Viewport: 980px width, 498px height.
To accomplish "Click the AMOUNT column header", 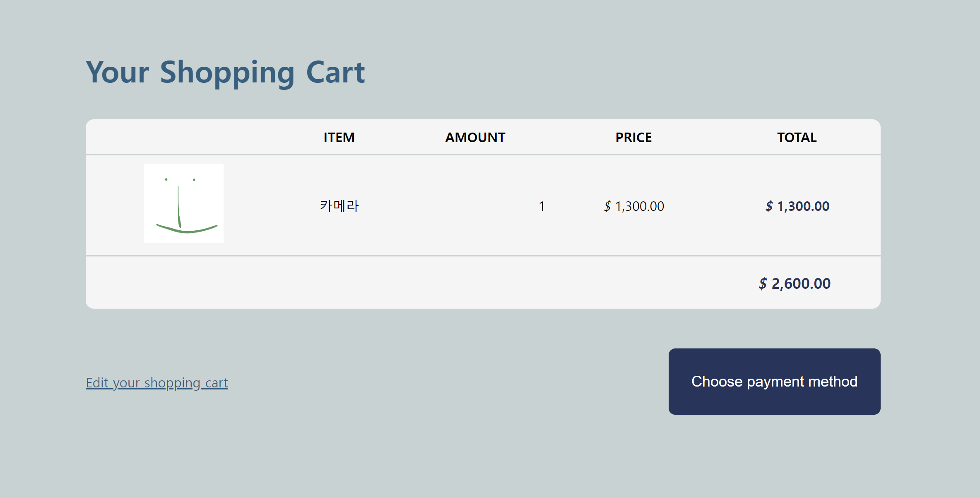I will [x=475, y=138].
